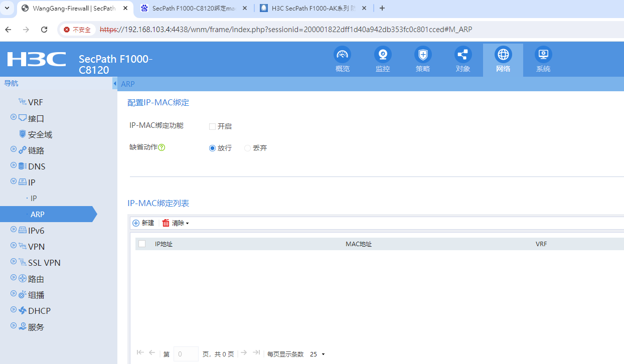Sort by IP地址 column header
This screenshot has width=624, height=364.
coord(164,244)
